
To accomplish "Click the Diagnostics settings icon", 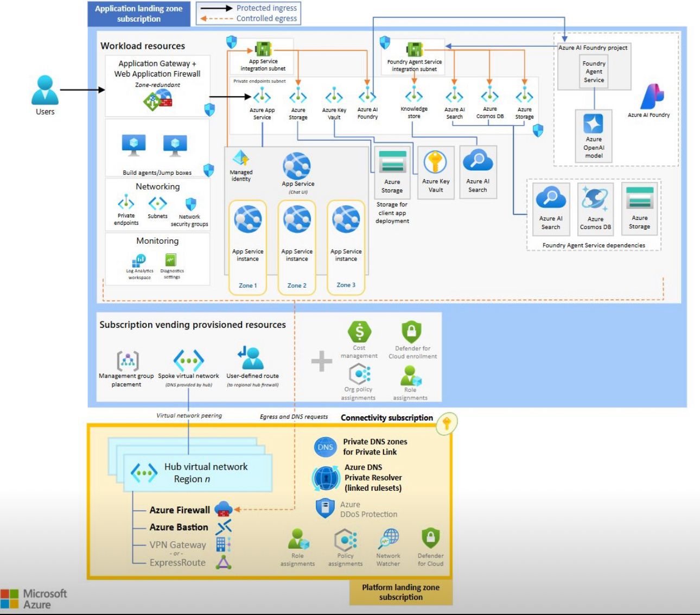I will pos(171,260).
